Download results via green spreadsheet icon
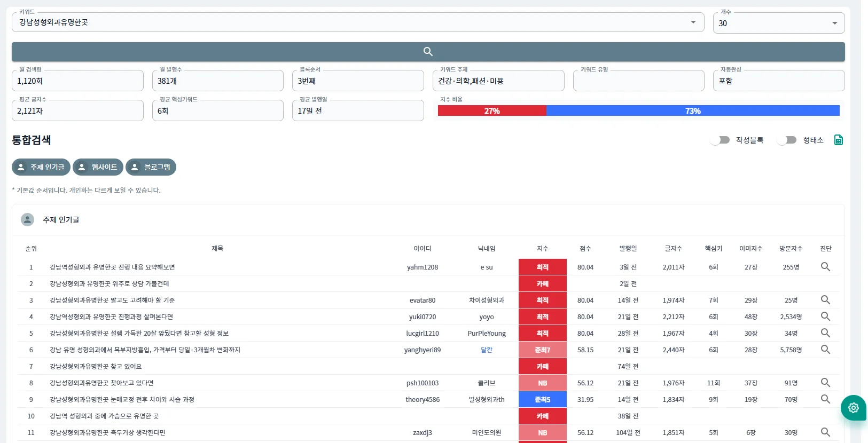868x443 pixels. click(839, 140)
